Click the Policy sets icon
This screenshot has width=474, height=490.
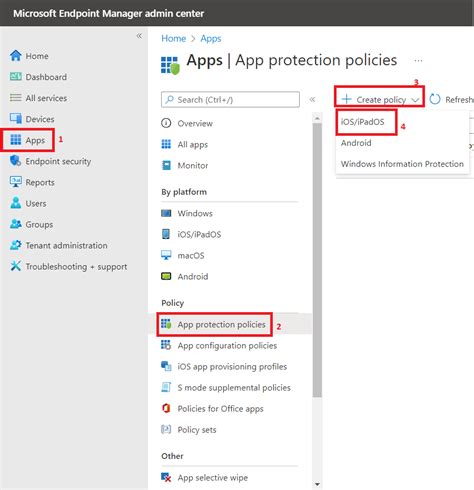(x=166, y=429)
